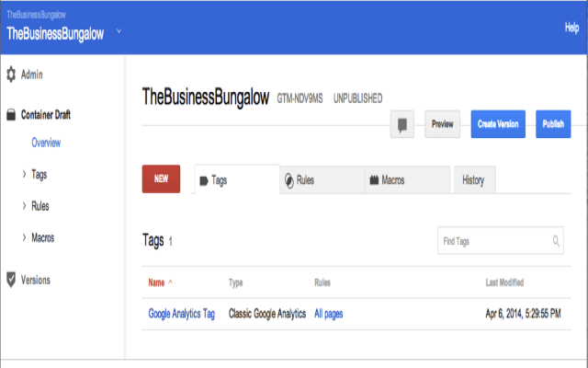Click the Versions shield check icon

(11, 280)
